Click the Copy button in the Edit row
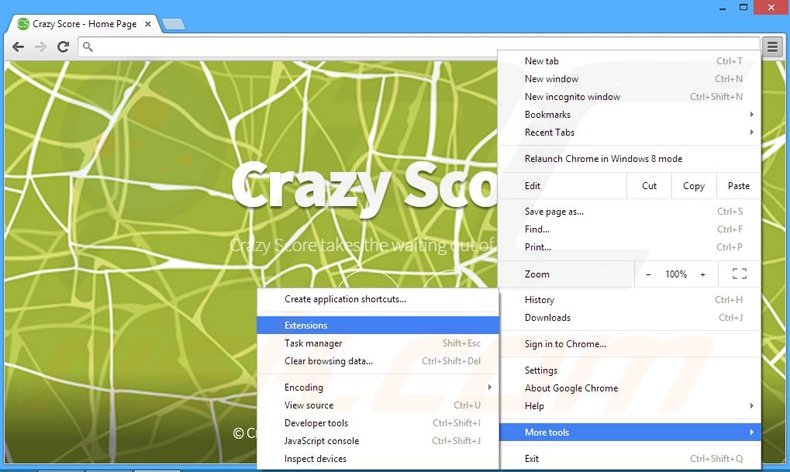This screenshot has width=790, height=472. pyautogui.click(x=693, y=186)
